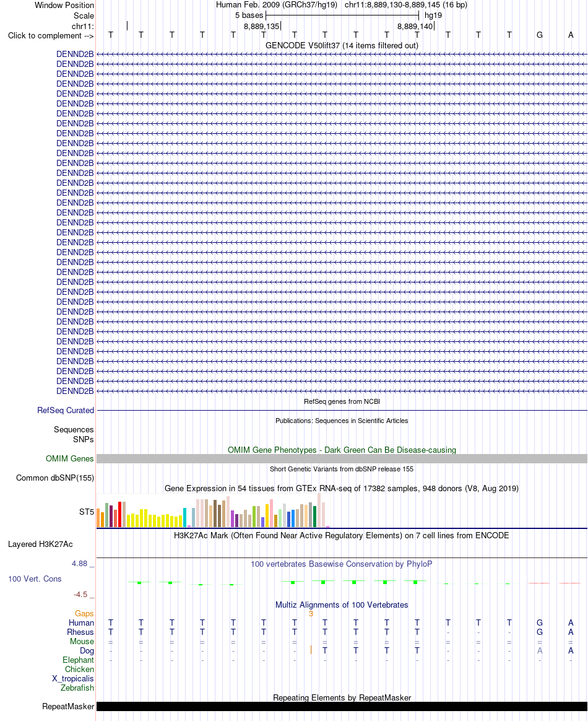Click the ST5 GTEx track label

pyautogui.click(x=87, y=512)
